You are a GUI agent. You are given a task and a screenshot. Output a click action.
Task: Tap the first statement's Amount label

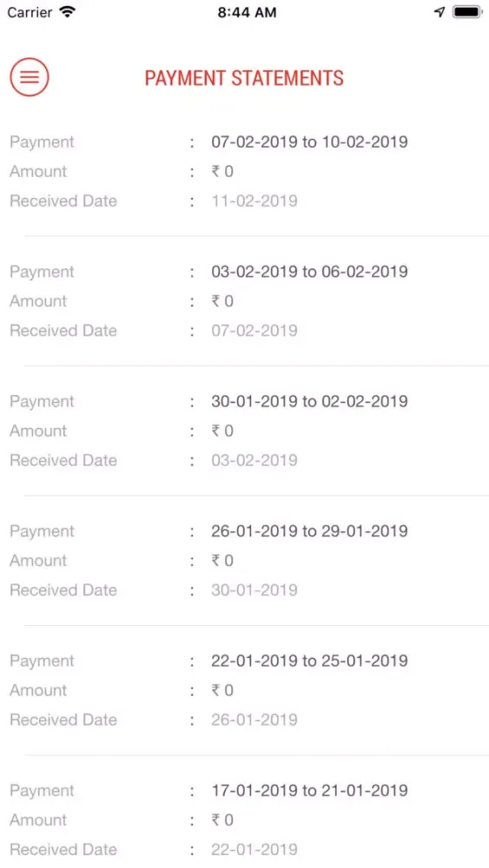click(38, 171)
